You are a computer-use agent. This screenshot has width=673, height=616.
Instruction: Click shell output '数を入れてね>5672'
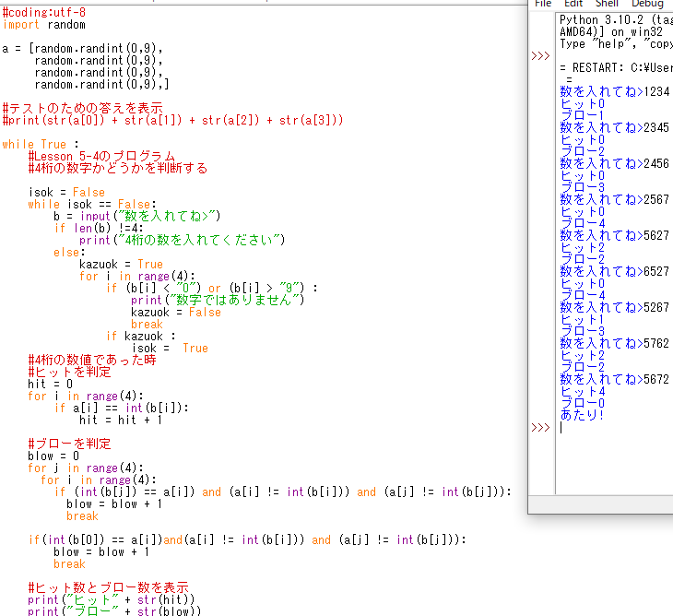615,380
